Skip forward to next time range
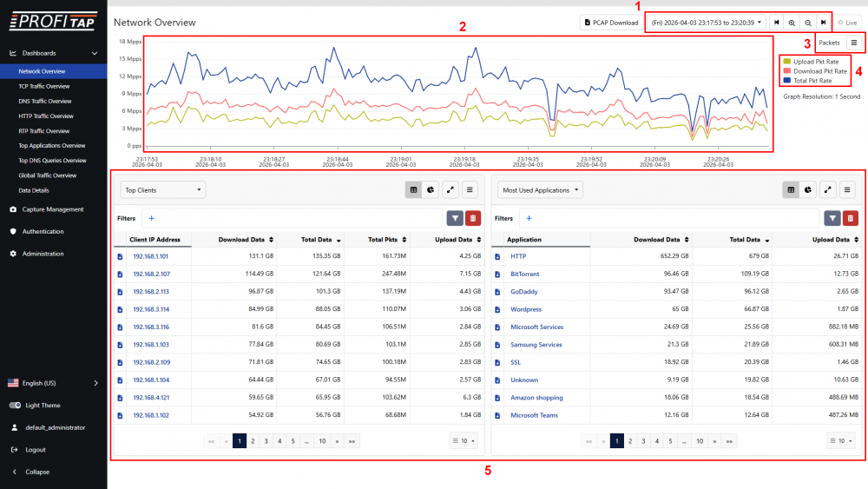This screenshot has height=489, width=868. coord(823,23)
